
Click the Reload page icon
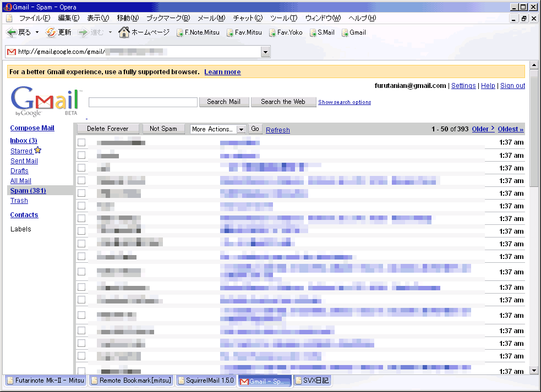click(51, 32)
